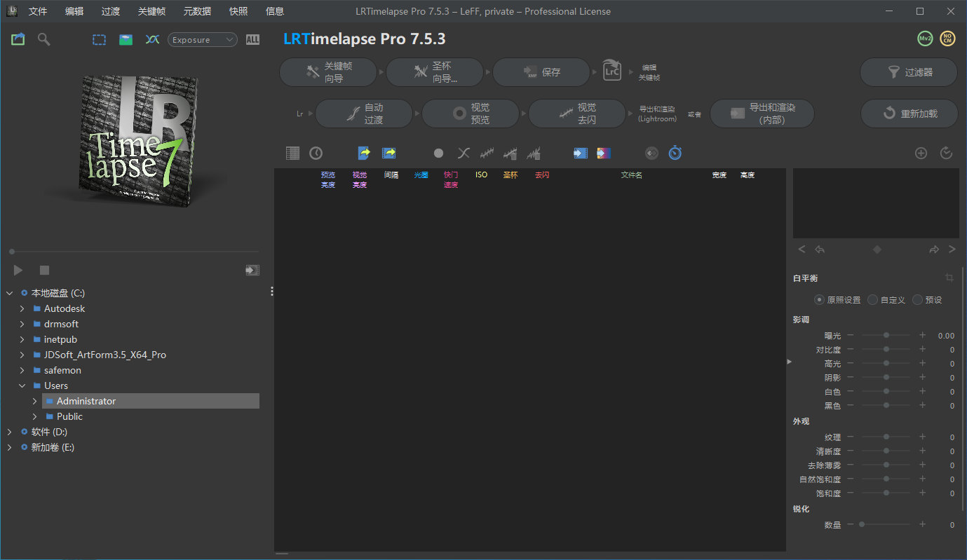Click the circled plus icon

click(x=921, y=153)
